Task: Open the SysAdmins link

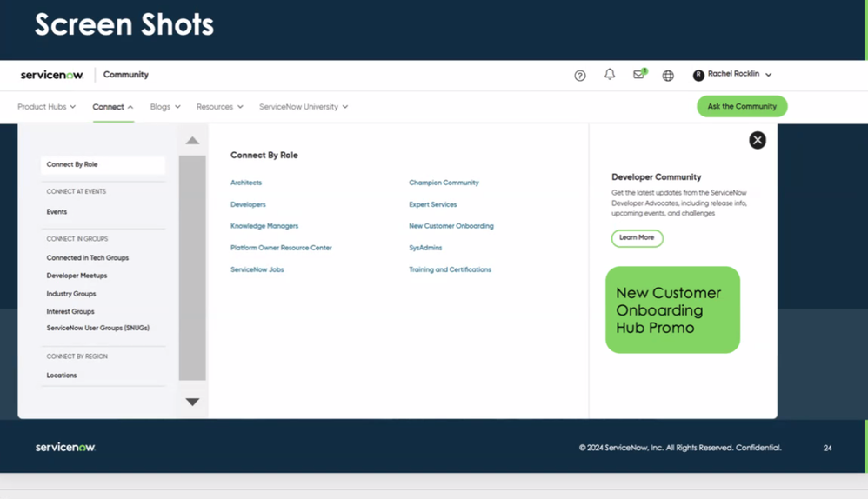Action: [x=425, y=248]
